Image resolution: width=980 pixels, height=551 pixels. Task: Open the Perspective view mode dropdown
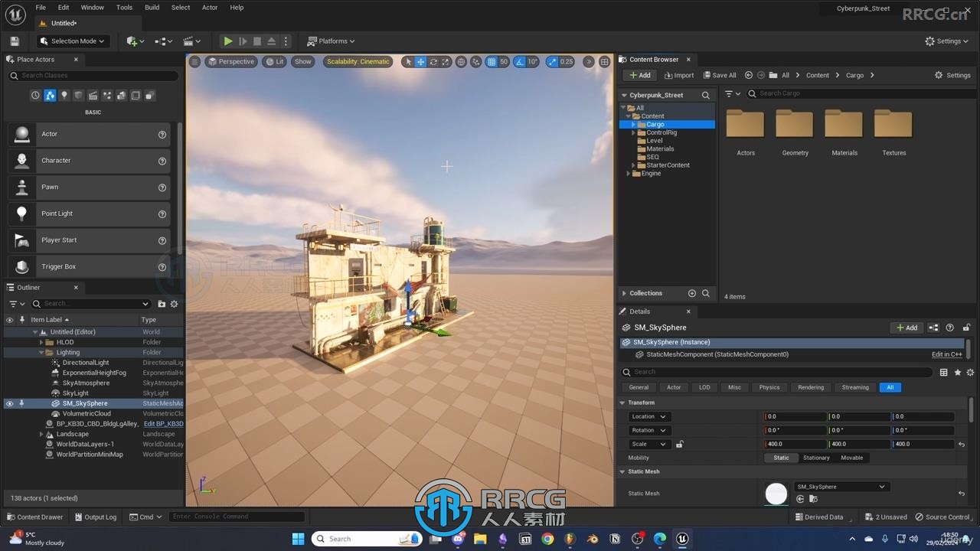pos(230,62)
